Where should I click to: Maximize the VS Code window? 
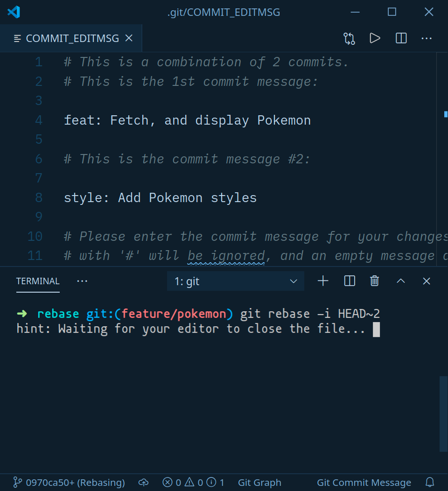coord(392,12)
